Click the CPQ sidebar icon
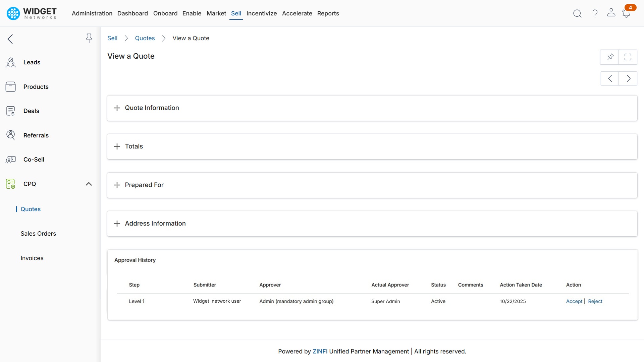 click(11, 184)
